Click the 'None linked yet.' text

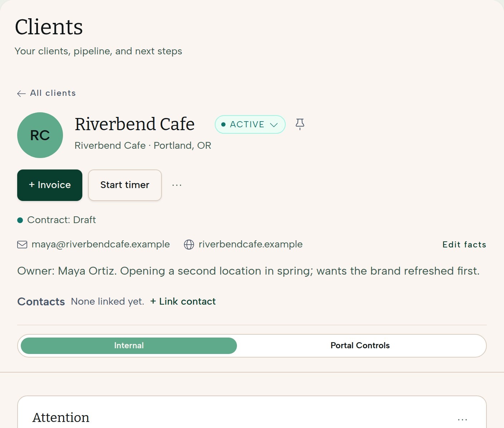click(107, 301)
